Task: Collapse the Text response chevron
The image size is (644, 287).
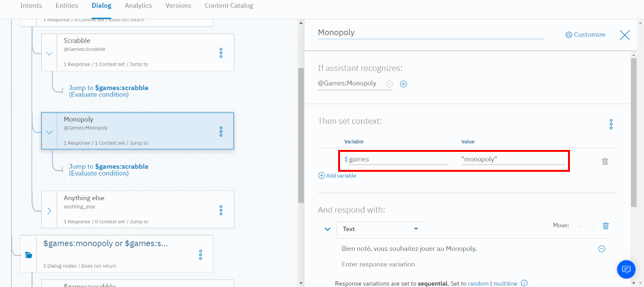Action: 327,229
